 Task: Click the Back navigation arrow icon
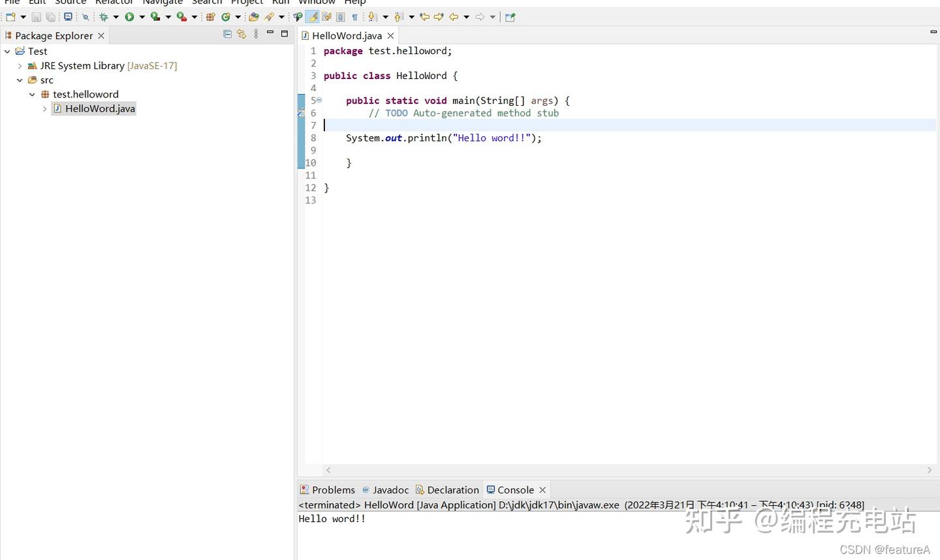(x=453, y=16)
